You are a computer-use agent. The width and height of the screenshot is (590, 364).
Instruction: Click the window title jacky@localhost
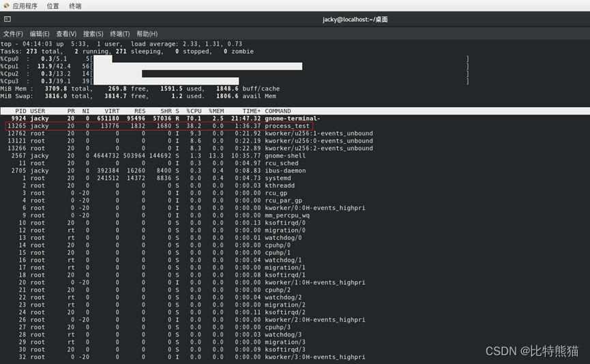[355, 20]
